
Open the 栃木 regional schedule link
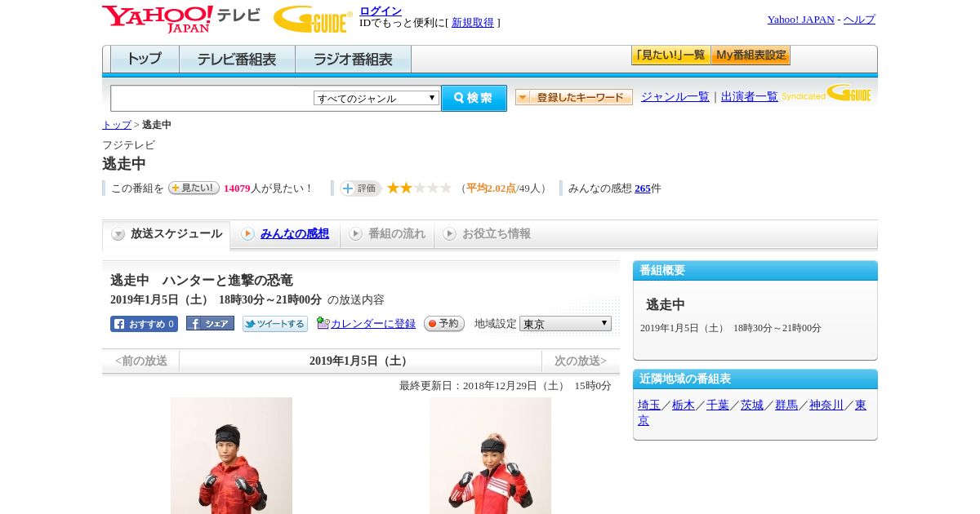pyautogui.click(x=684, y=405)
